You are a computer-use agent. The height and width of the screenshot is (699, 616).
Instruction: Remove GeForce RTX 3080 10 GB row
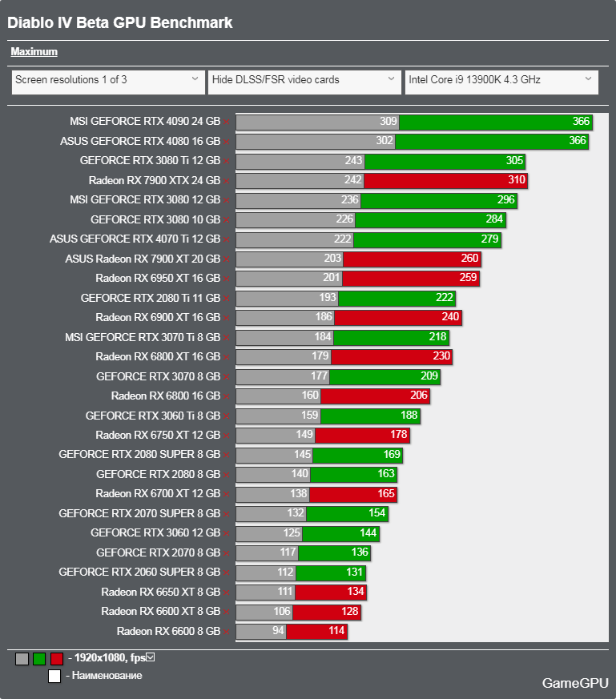click(x=227, y=219)
